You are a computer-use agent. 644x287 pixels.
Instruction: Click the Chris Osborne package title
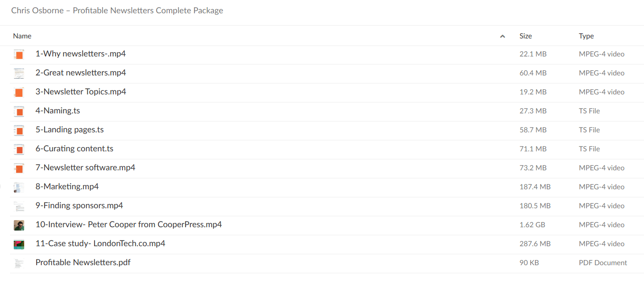click(x=117, y=10)
